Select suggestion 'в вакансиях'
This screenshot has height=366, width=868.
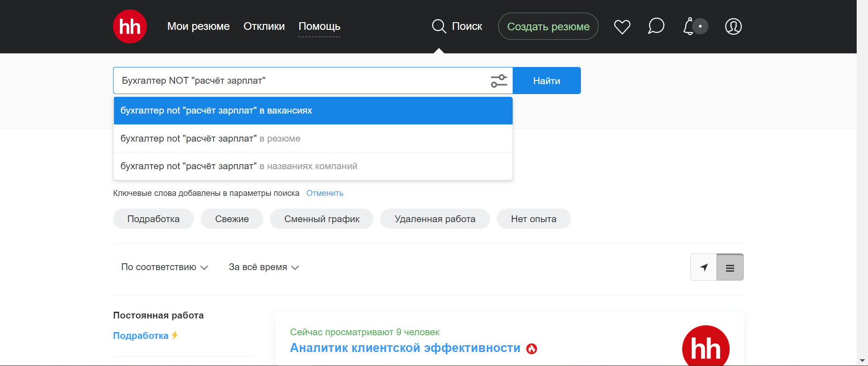313,110
